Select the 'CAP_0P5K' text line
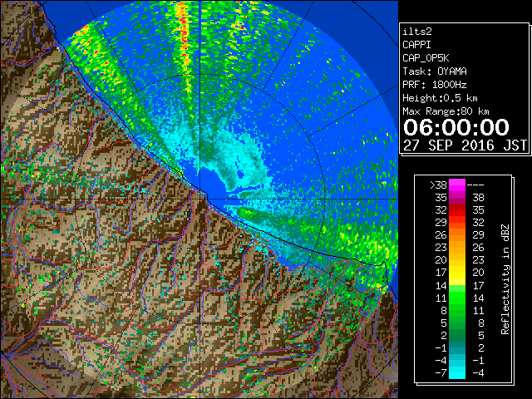The width and height of the screenshot is (532, 399). (x=426, y=58)
